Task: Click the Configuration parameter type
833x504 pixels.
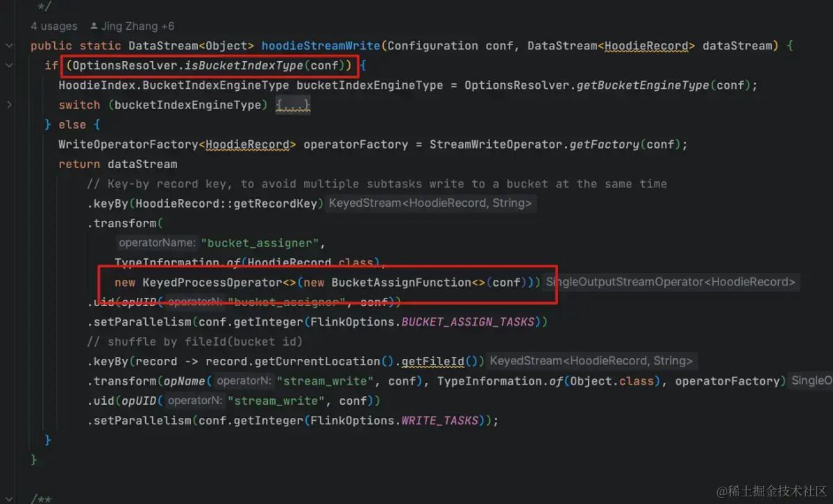Action: coord(432,46)
